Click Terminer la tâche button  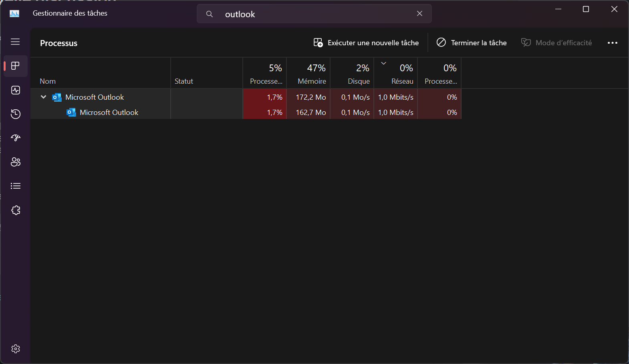click(472, 43)
